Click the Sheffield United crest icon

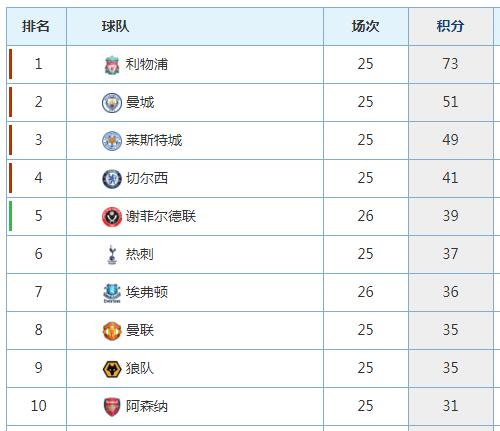point(112,217)
